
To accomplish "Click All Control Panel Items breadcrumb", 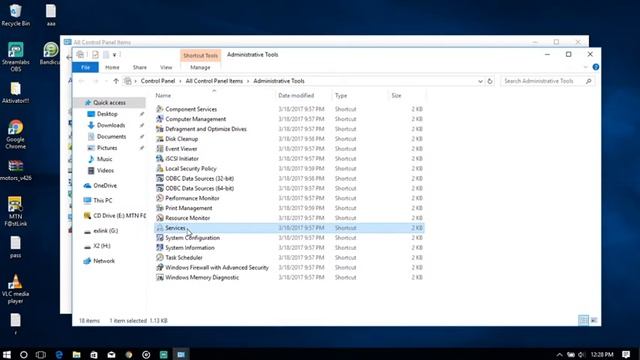I will (x=214, y=81).
